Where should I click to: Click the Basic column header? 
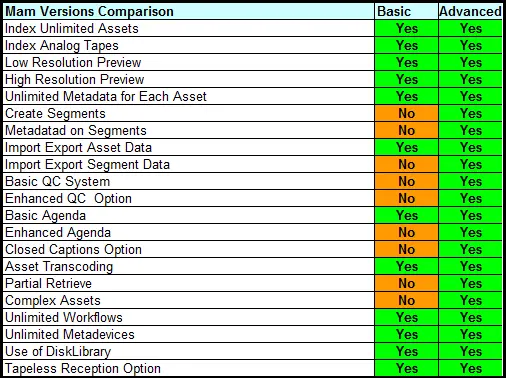(x=406, y=11)
